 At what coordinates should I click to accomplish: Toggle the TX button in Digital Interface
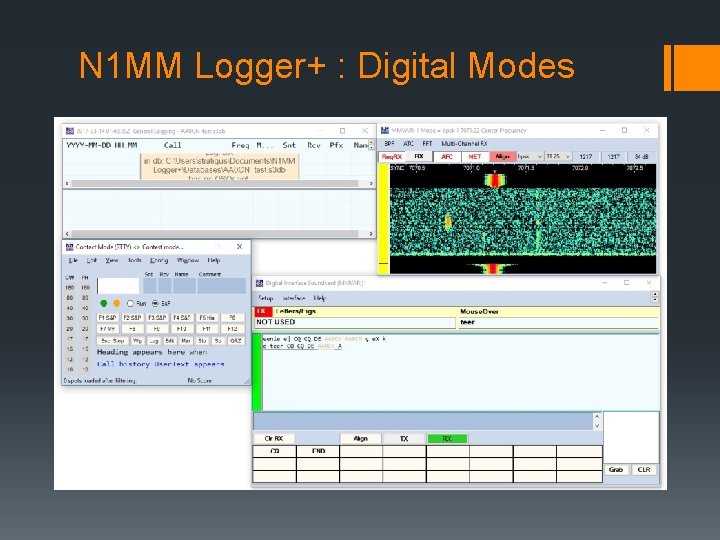click(404, 439)
